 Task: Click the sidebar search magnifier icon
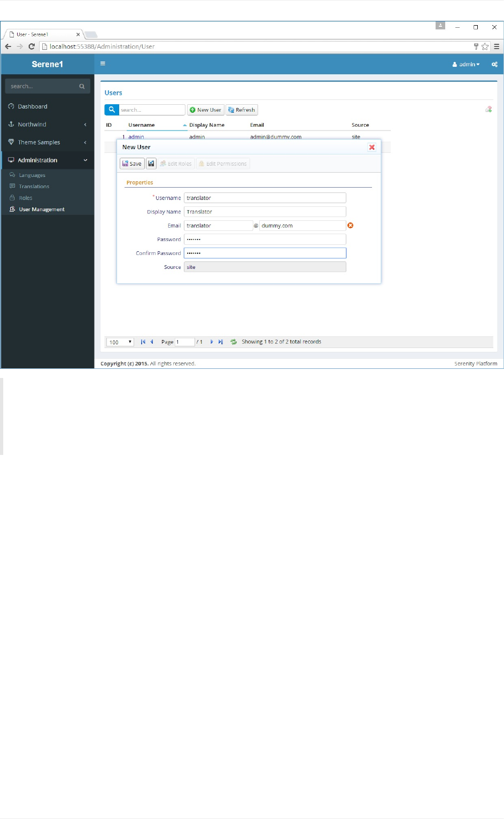click(82, 86)
